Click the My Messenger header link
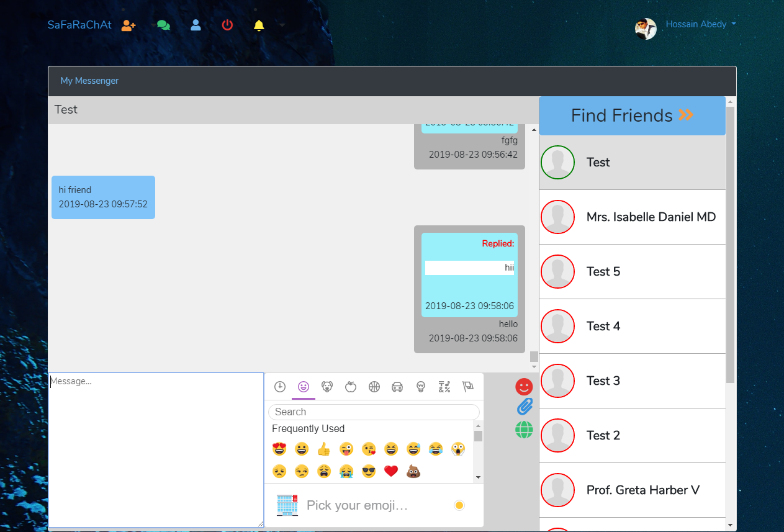The width and height of the screenshot is (784, 532). (x=89, y=81)
